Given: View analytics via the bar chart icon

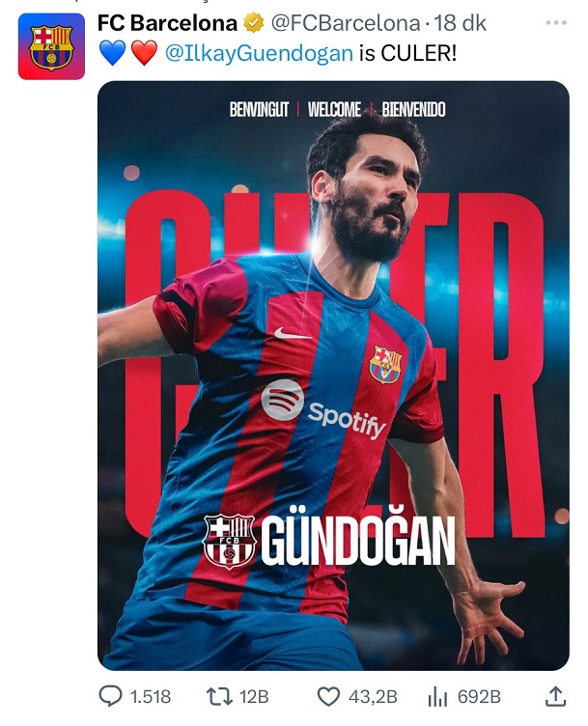Looking at the screenshot, I should point(437,696).
